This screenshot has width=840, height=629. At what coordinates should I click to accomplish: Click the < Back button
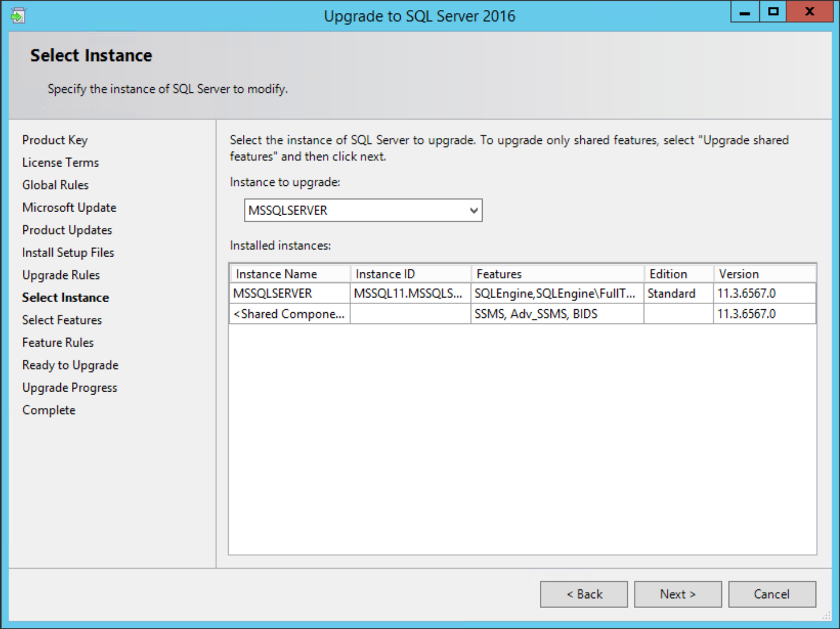(x=584, y=594)
